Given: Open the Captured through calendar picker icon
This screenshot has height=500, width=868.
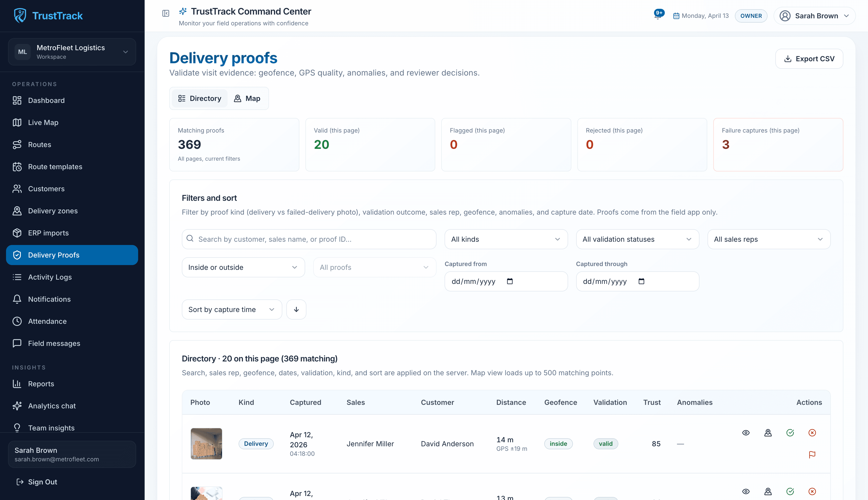Looking at the screenshot, I should pyautogui.click(x=641, y=281).
